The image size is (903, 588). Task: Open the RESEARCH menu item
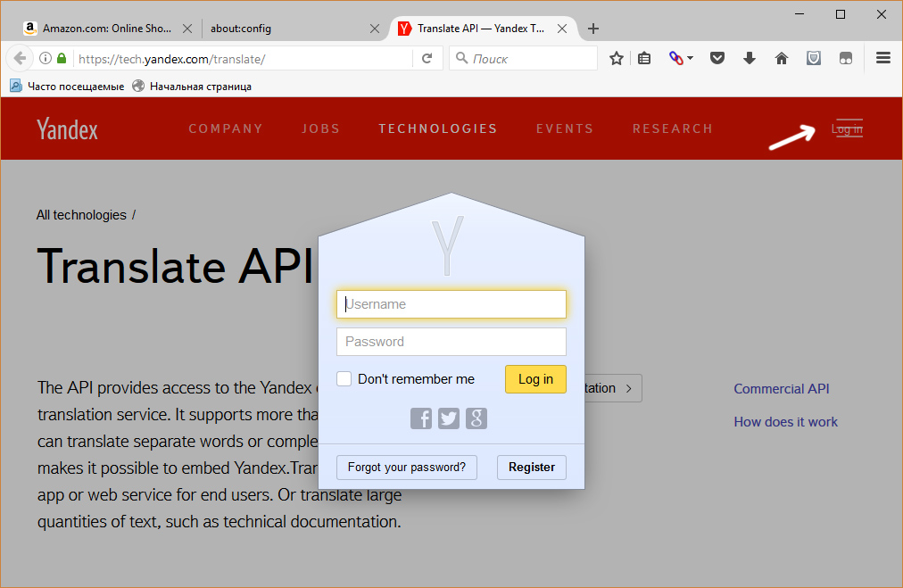(673, 128)
